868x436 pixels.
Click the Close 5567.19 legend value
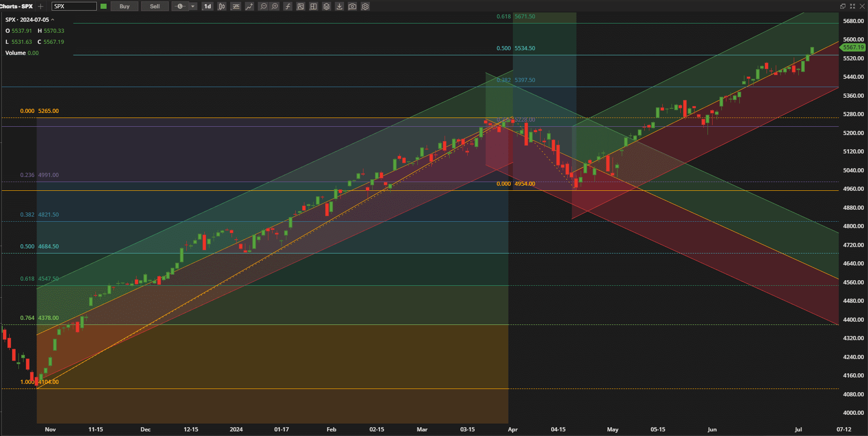[x=54, y=42]
